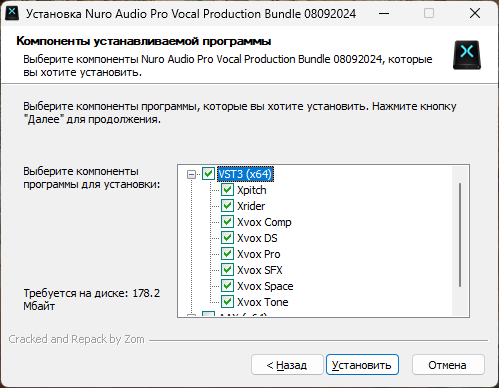Click the Nuro Audio logo in header

[x=467, y=55]
